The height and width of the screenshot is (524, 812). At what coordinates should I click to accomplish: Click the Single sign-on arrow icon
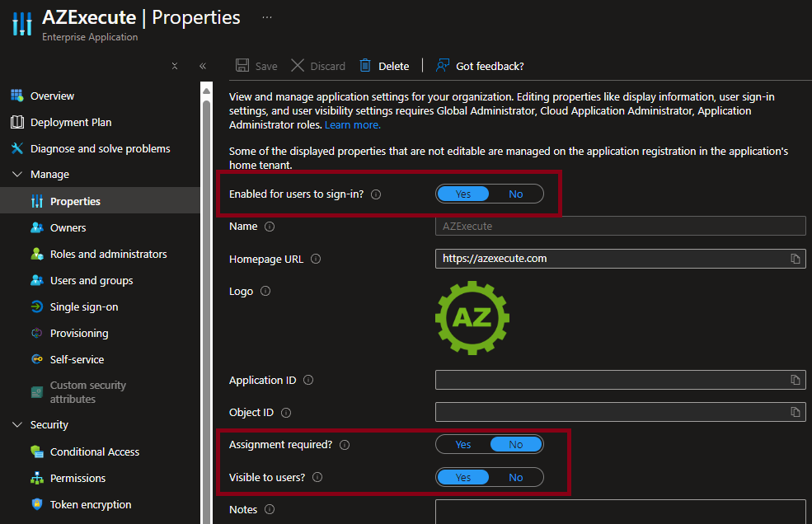click(37, 307)
